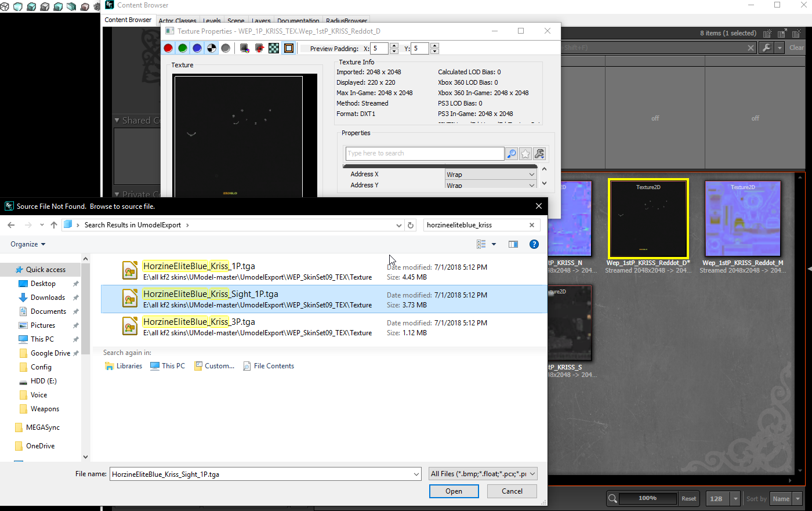This screenshot has height=511, width=812.
Task: Increase Preview Padding Y value
Action: pos(435,46)
